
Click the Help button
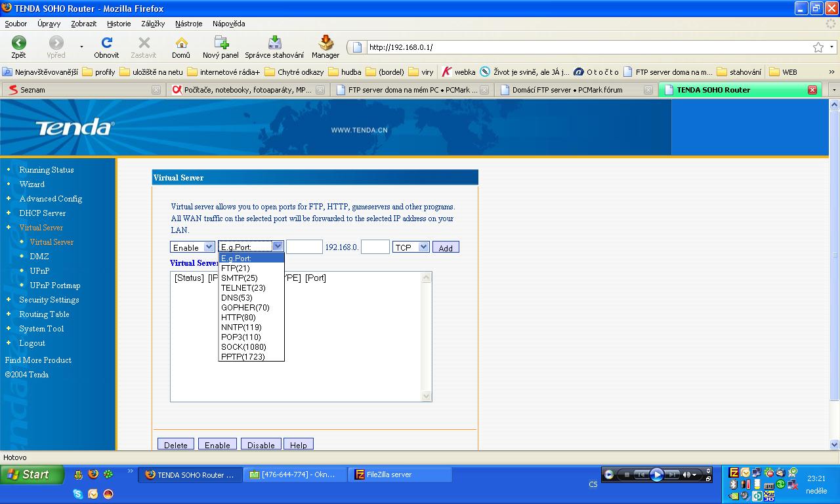[299, 444]
